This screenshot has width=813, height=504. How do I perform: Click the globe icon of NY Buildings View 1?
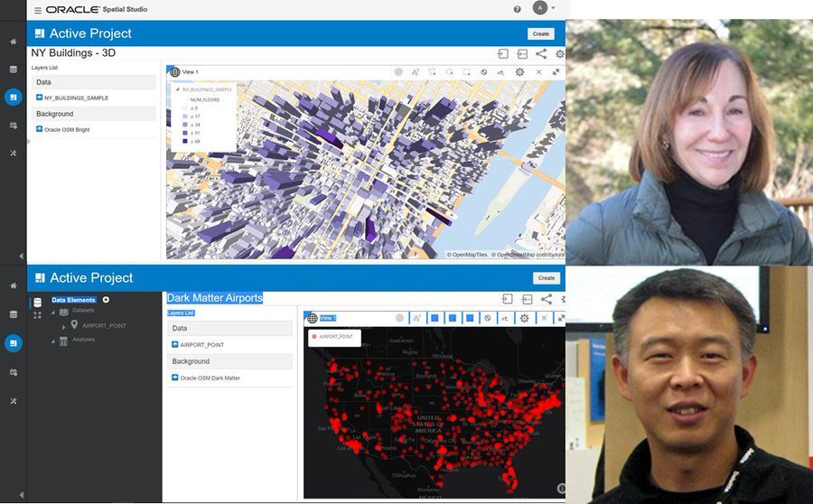175,72
